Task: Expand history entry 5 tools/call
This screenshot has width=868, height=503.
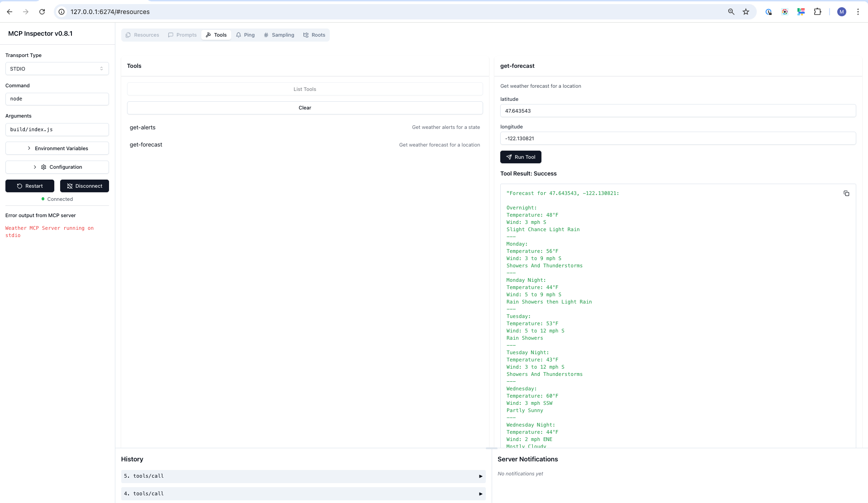Action: [303, 476]
